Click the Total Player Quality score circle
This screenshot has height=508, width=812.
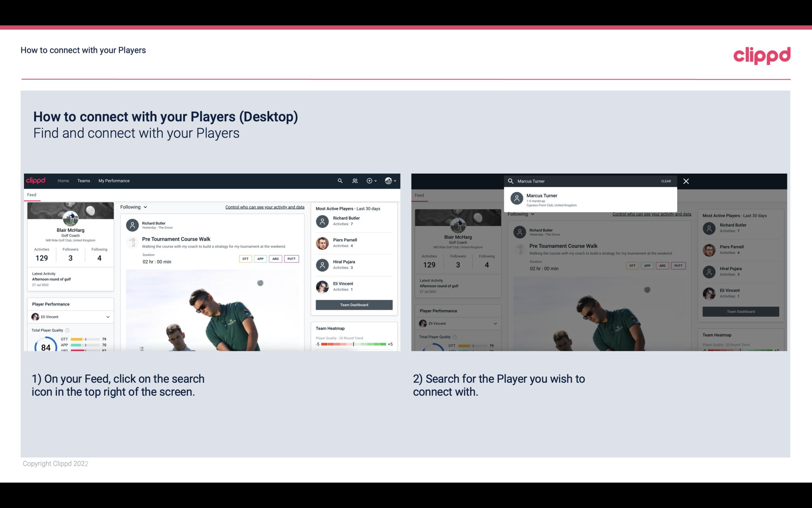pos(44,347)
